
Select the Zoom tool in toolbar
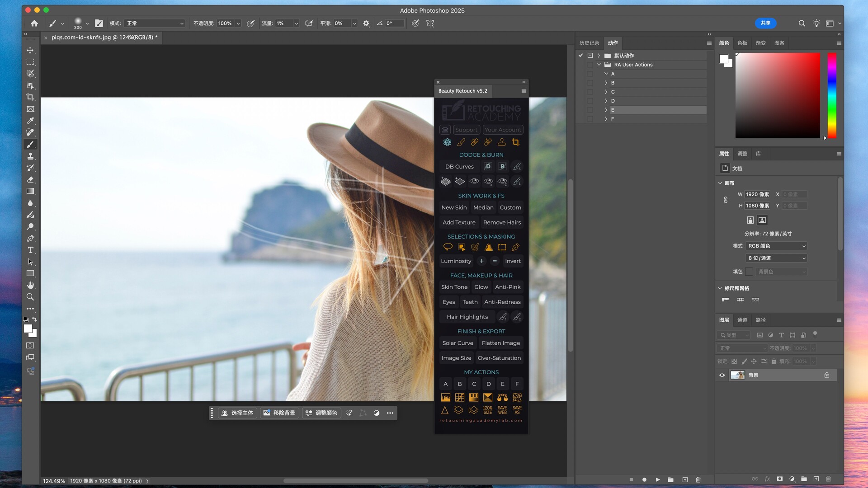click(30, 297)
